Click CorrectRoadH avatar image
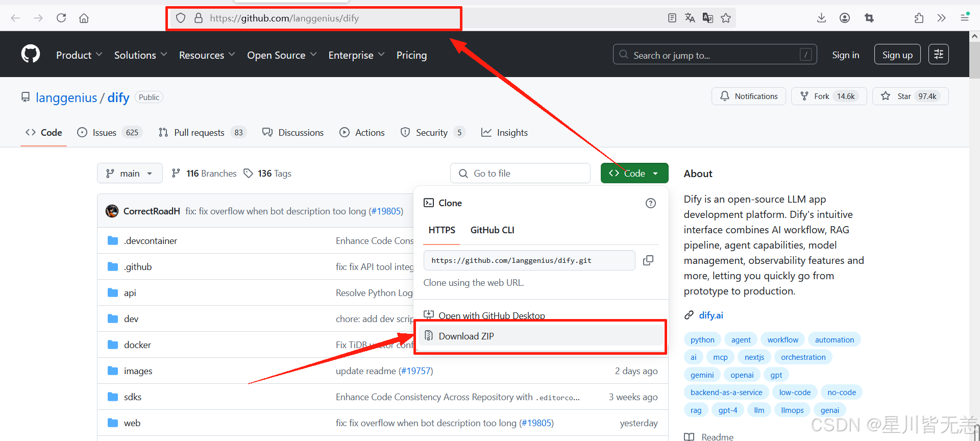980x441 pixels. 112,211
